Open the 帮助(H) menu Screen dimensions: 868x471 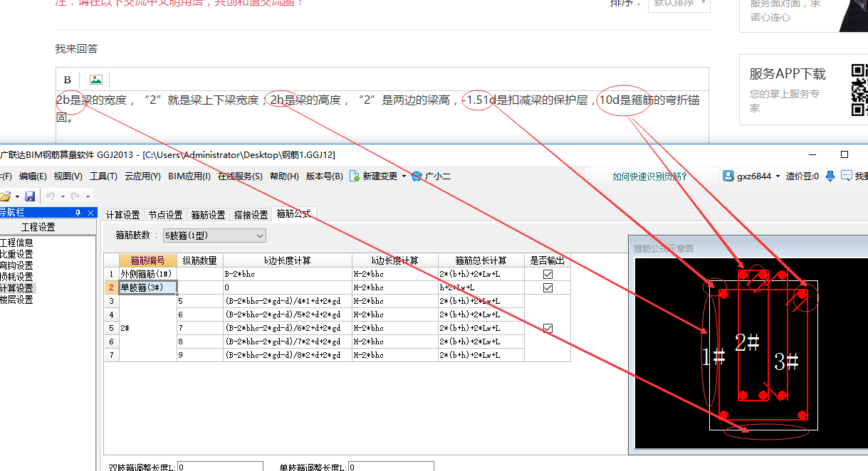click(284, 176)
